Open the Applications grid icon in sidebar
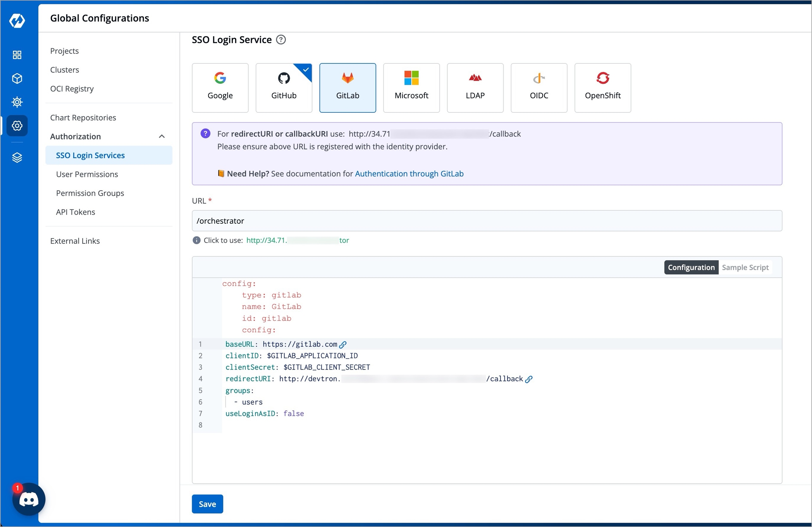The width and height of the screenshot is (812, 527). pyautogui.click(x=17, y=55)
